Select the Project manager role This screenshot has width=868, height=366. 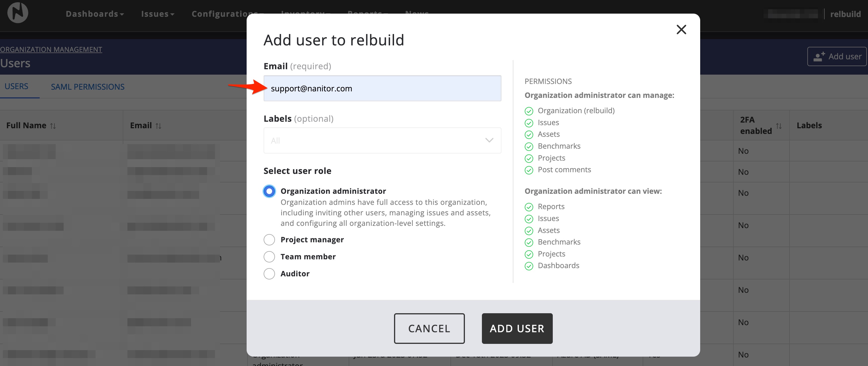pos(269,239)
